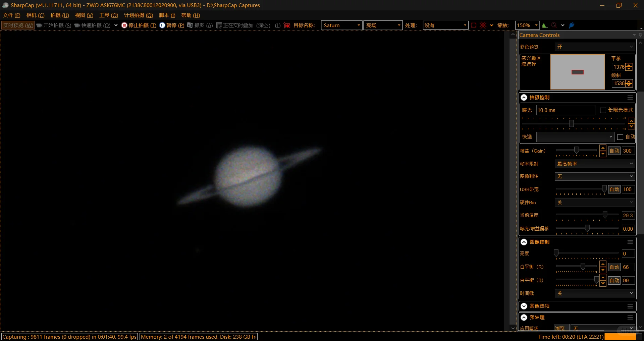Open the 文件 (F) menu
The width and height of the screenshot is (644, 341).
pyautogui.click(x=11, y=15)
